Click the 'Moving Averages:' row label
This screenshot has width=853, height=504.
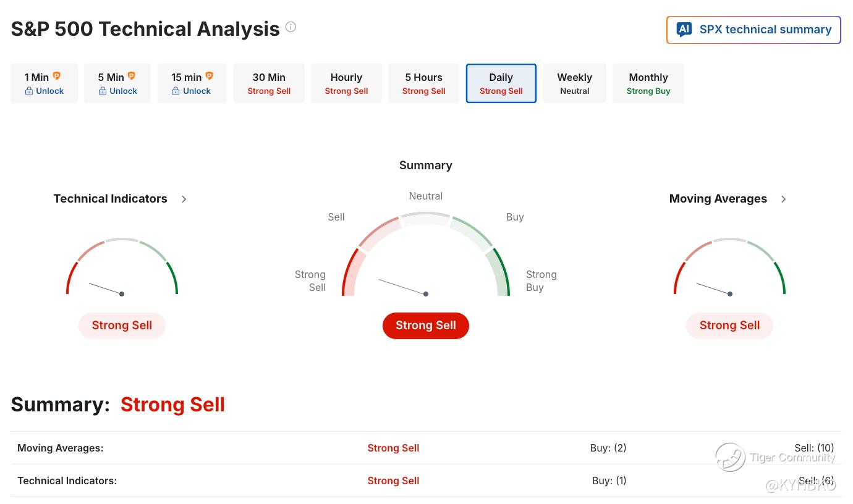[x=61, y=448]
